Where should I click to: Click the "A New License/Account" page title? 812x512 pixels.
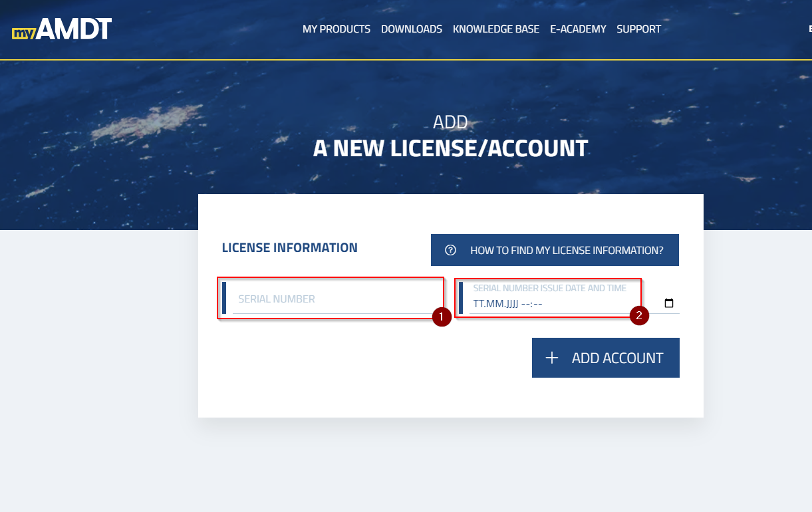coord(450,148)
